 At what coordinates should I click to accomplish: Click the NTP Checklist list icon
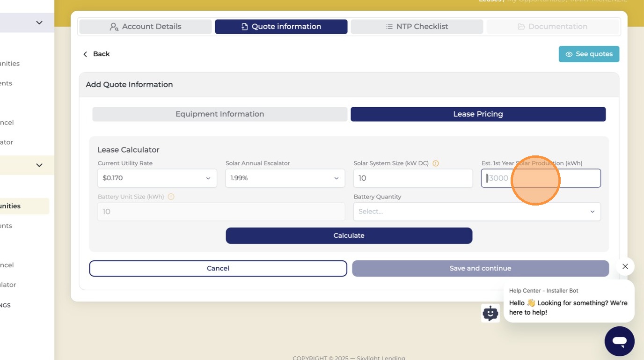(x=389, y=27)
